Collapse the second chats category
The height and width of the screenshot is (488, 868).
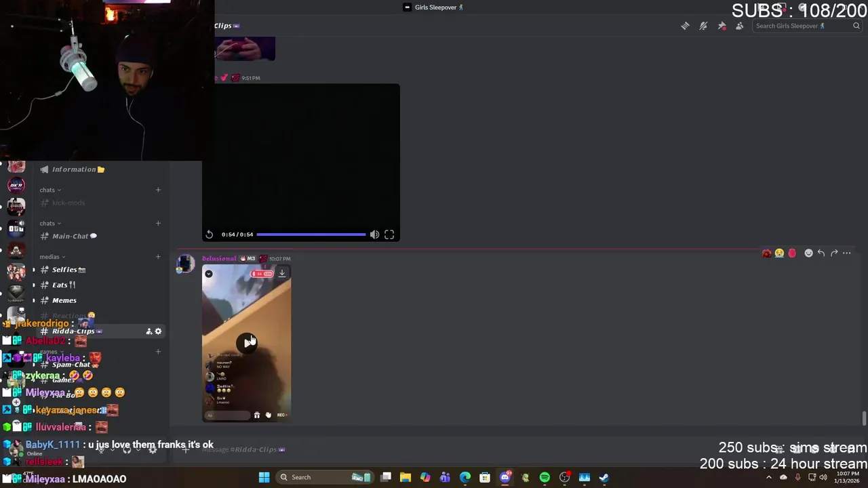pyautogui.click(x=50, y=223)
